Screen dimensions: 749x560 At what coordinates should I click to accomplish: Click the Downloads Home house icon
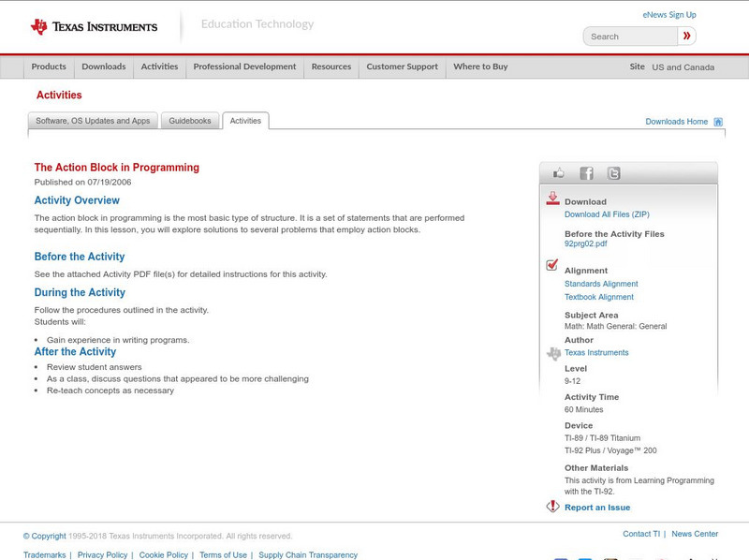click(718, 122)
